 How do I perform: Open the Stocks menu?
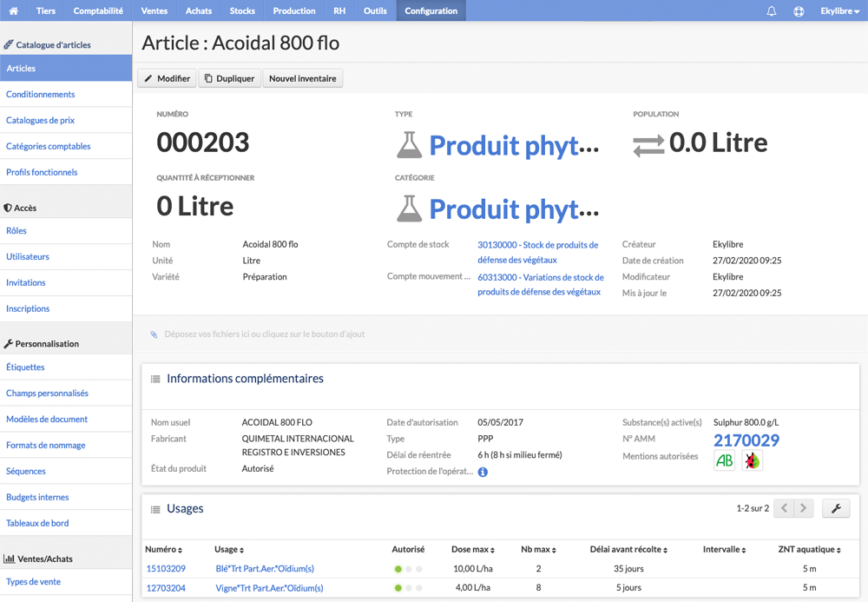242,10
